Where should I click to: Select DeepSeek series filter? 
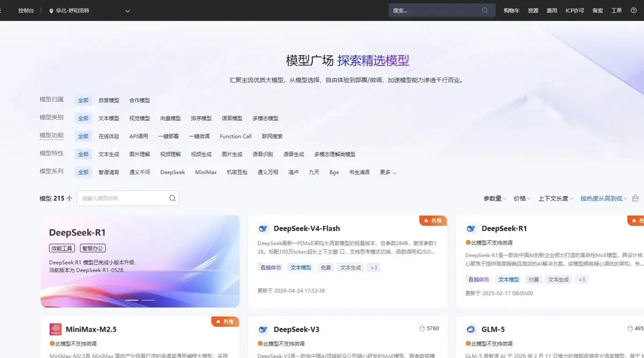coord(172,172)
